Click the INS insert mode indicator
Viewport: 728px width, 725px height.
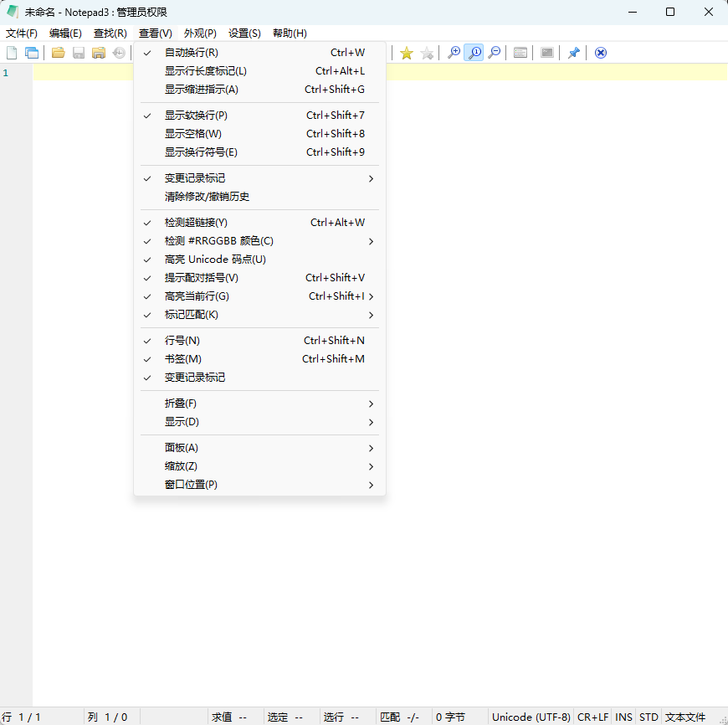pos(623,717)
